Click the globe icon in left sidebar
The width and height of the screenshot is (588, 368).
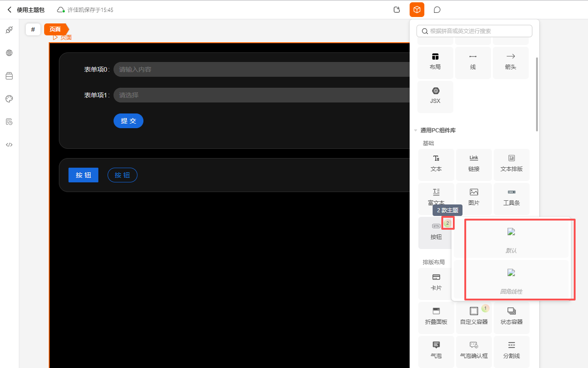pyautogui.click(x=9, y=53)
